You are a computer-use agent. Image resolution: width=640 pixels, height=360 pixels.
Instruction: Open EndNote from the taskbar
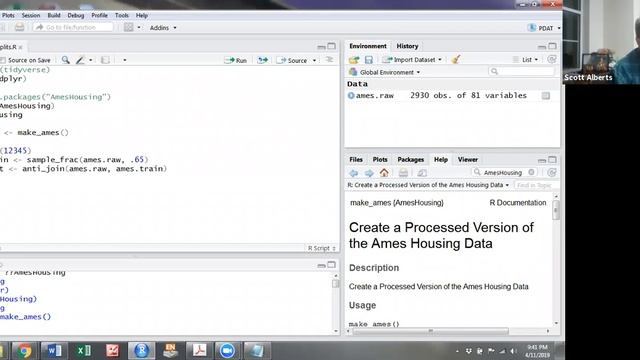coord(170,351)
